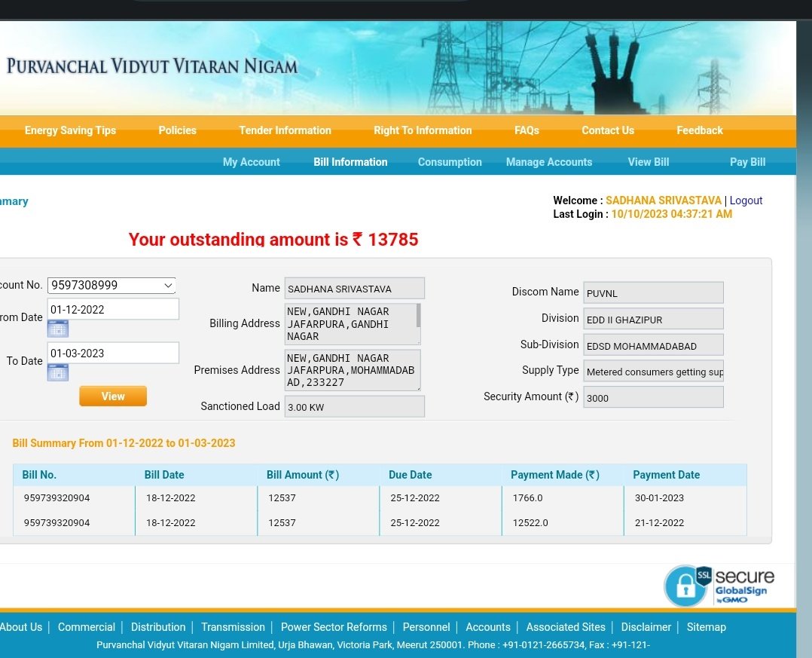Click the Logout link
The height and width of the screenshot is (658, 812).
click(x=746, y=200)
